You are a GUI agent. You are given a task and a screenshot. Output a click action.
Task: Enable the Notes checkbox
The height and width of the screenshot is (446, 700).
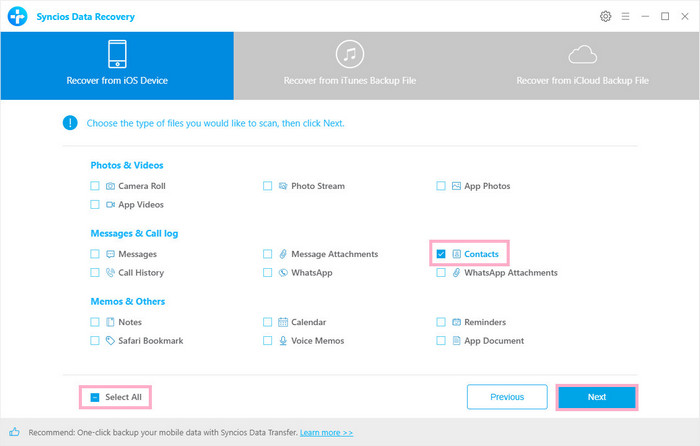point(95,322)
